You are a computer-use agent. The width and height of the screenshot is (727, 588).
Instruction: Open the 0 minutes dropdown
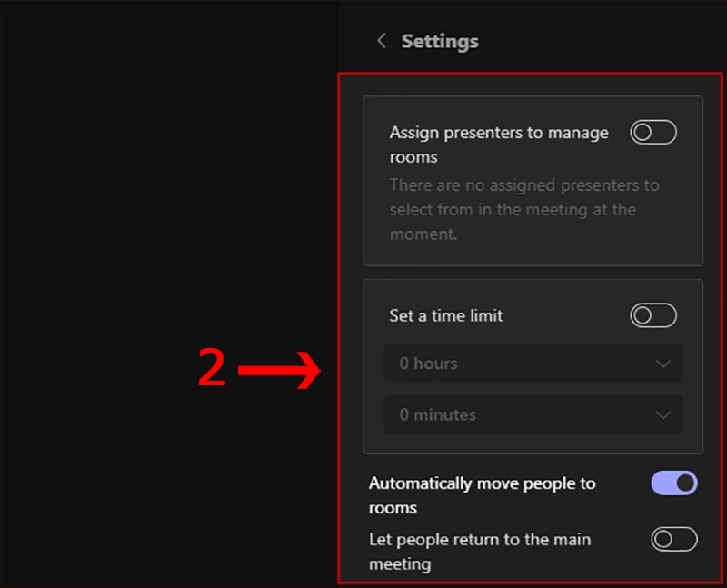pos(533,414)
